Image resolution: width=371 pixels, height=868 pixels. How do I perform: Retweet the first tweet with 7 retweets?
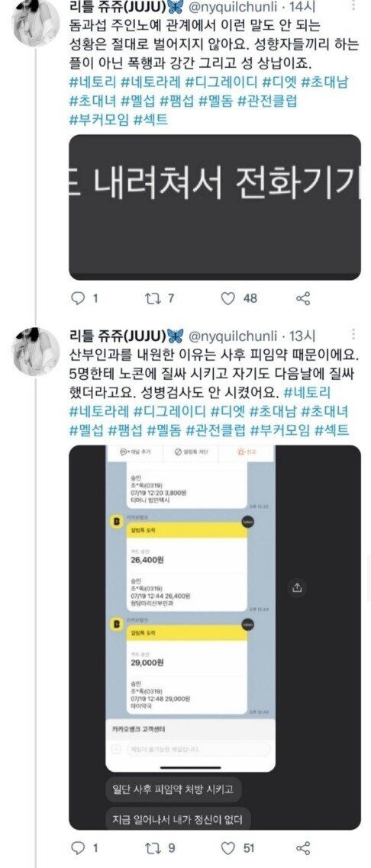[150, 298]
